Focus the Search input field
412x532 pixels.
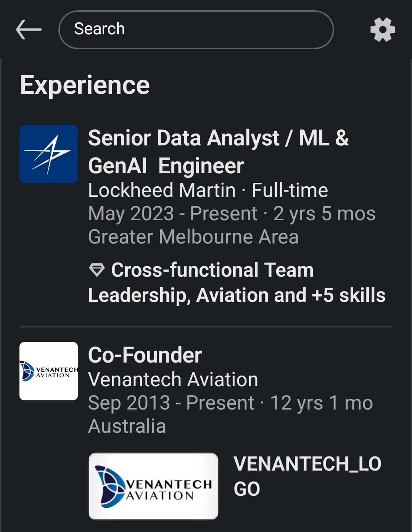196,30
